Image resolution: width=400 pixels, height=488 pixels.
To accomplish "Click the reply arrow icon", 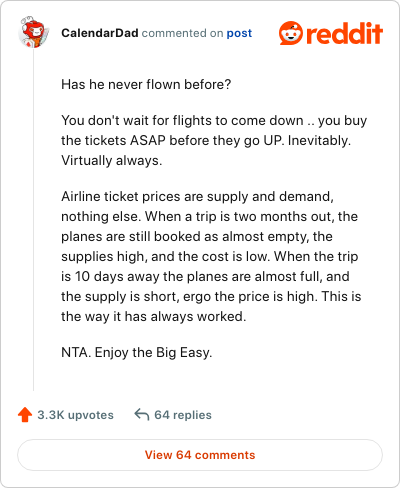I will [x=142, y=415].
